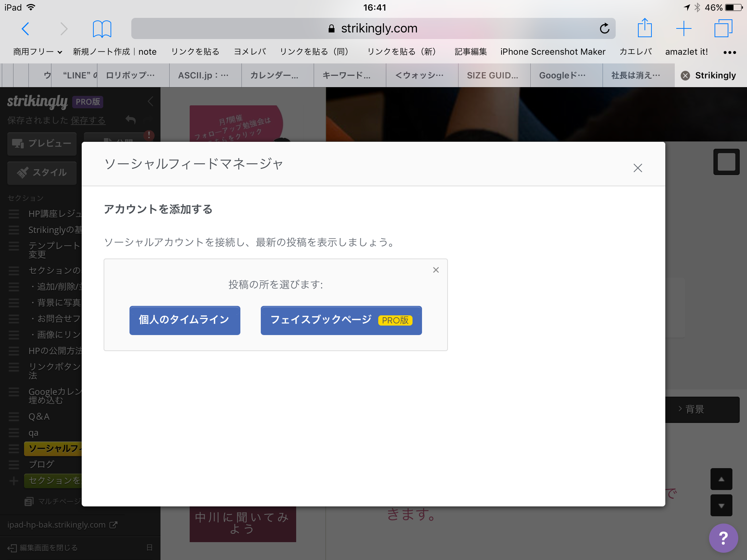Image resolution: width=747 pixels, height=560 pixels.
Task: Dismiss the post location chooser box
Action: point(436,270)
